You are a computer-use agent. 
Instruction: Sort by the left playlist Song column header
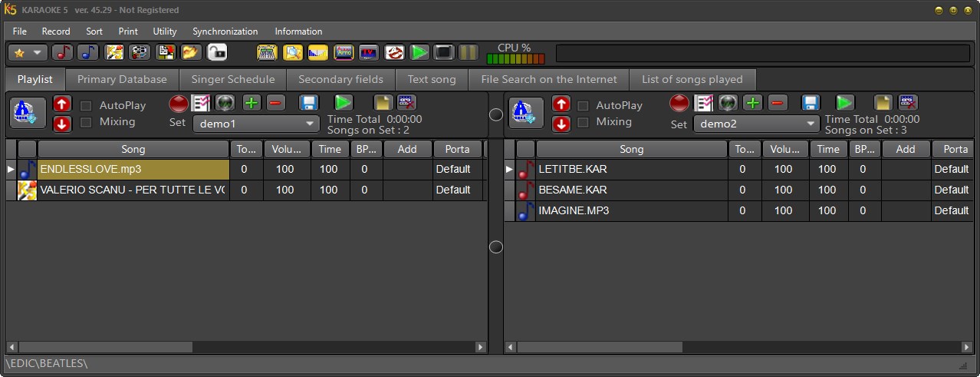click(x=133, y=149)
